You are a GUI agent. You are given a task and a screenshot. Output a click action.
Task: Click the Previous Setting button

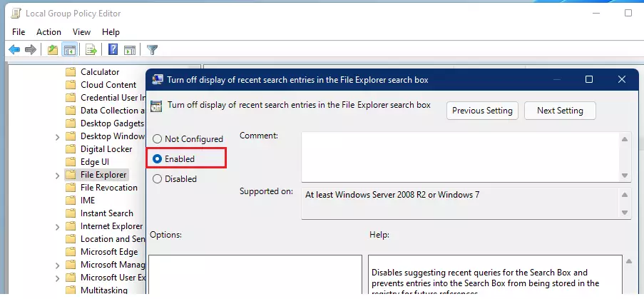point(482,111)
